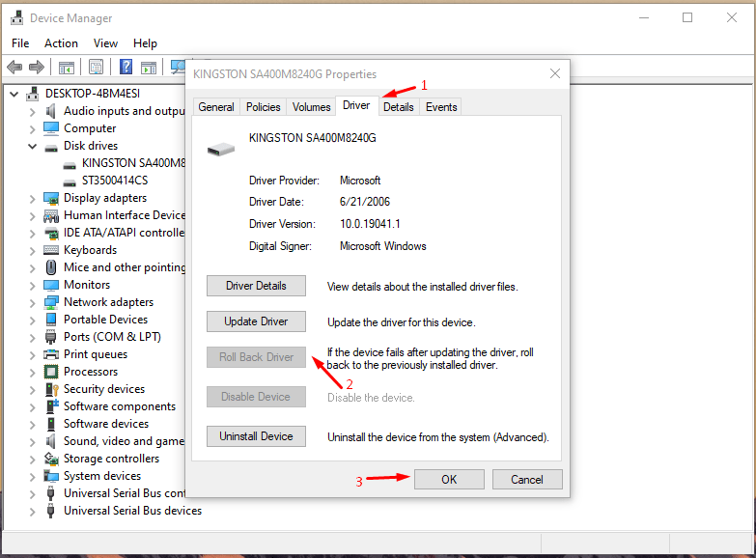Viewport: 756px width, 558px height.
Task: Maximize the Device Manager window
Action: [x=687, y=17]
